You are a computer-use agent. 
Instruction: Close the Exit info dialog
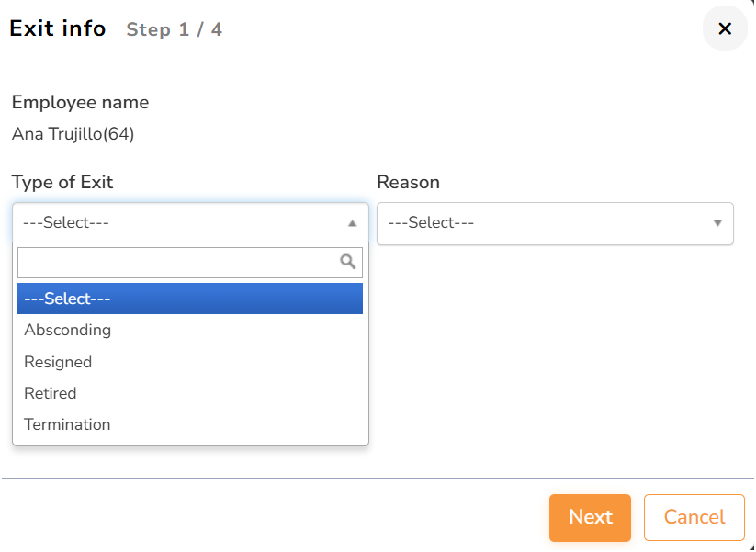pyautogui.click(x=724, y=28)
